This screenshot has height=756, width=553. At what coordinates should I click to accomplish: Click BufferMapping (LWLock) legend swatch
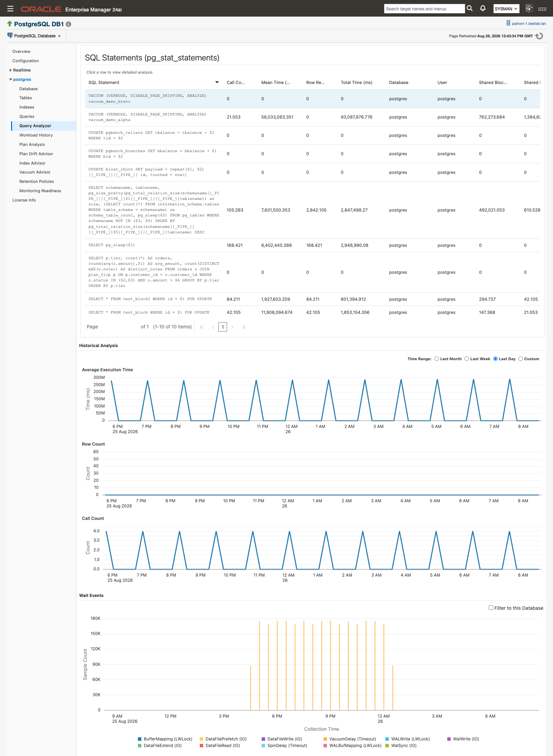[x=140, y=739]
